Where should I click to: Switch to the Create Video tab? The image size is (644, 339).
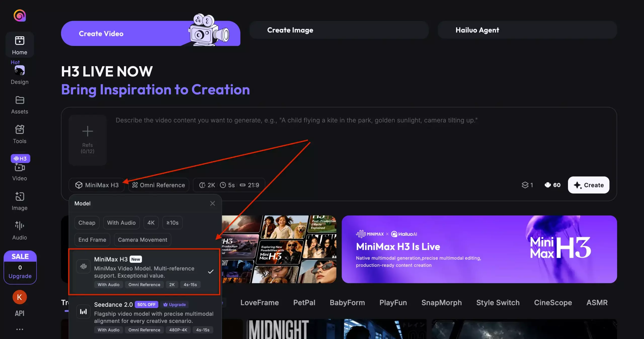coord(150,33)
